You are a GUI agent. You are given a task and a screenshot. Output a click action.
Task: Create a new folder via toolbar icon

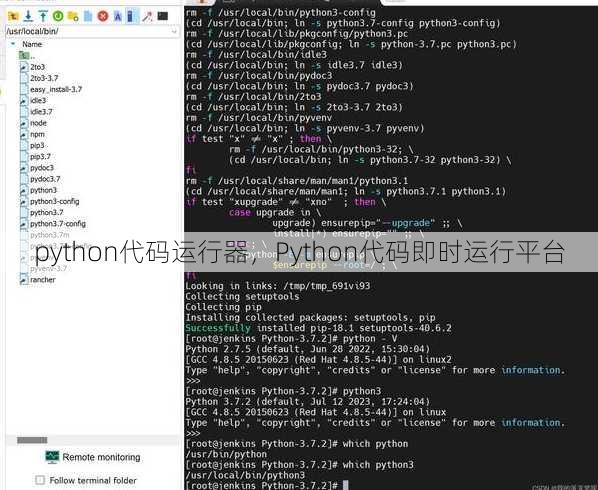pos(73,16)
